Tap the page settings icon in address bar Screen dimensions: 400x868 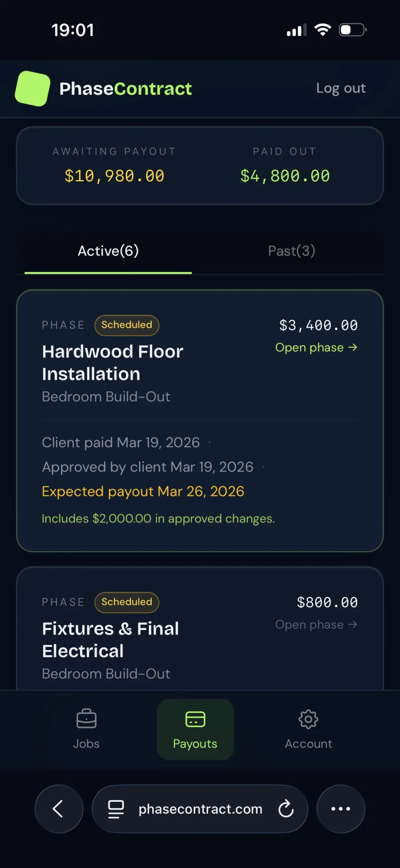pyautogui.click(x=116, y=808)
